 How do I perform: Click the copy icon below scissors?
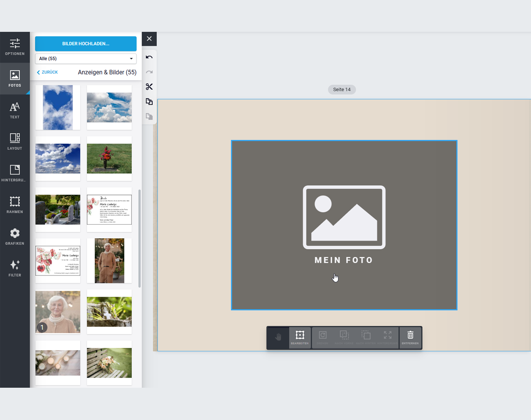(149, 102)
